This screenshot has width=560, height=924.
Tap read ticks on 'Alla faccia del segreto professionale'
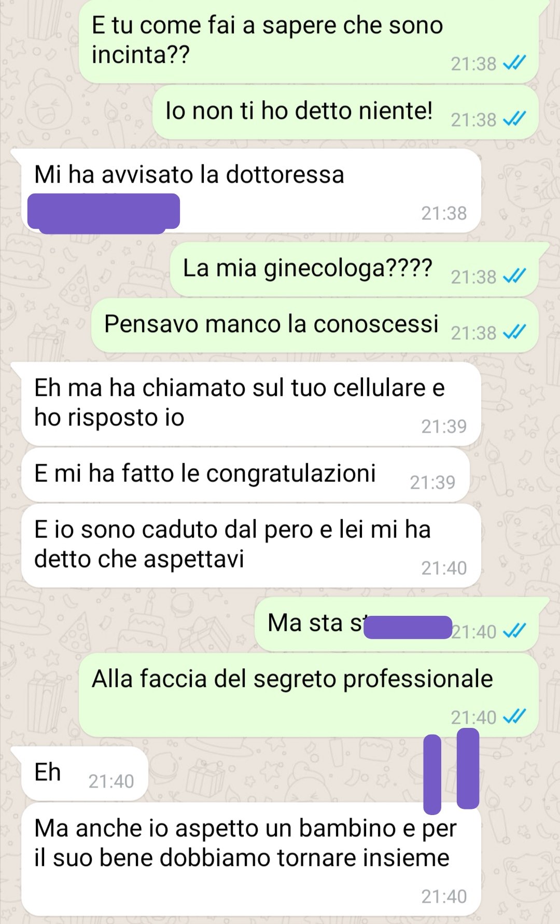pos(515,717)
